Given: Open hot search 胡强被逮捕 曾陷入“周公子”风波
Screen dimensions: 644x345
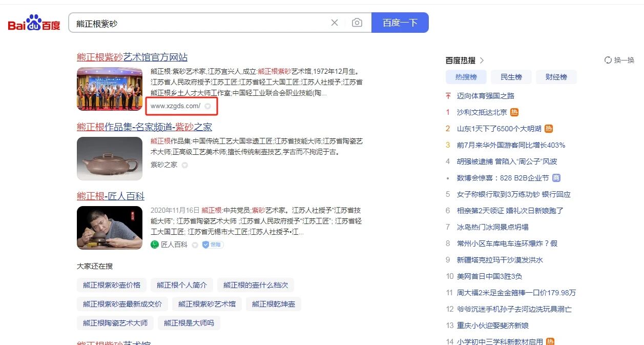Looking at the screenshot, I should [x=507, y=161].
